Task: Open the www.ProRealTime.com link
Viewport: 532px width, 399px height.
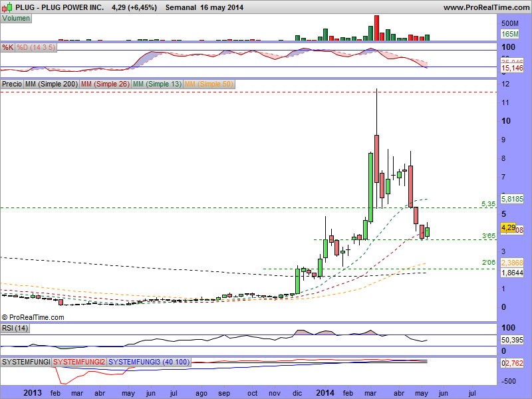Action: [x=485, y=7]
